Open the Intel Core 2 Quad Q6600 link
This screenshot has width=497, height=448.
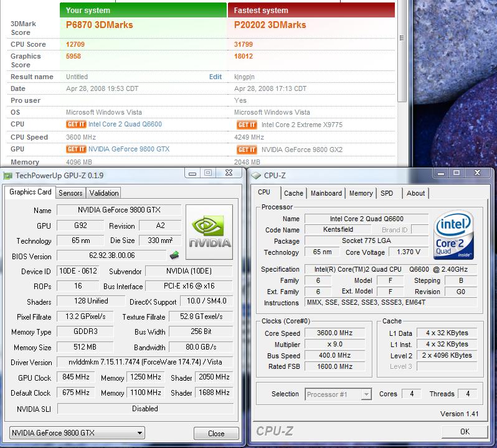(125, 124)
